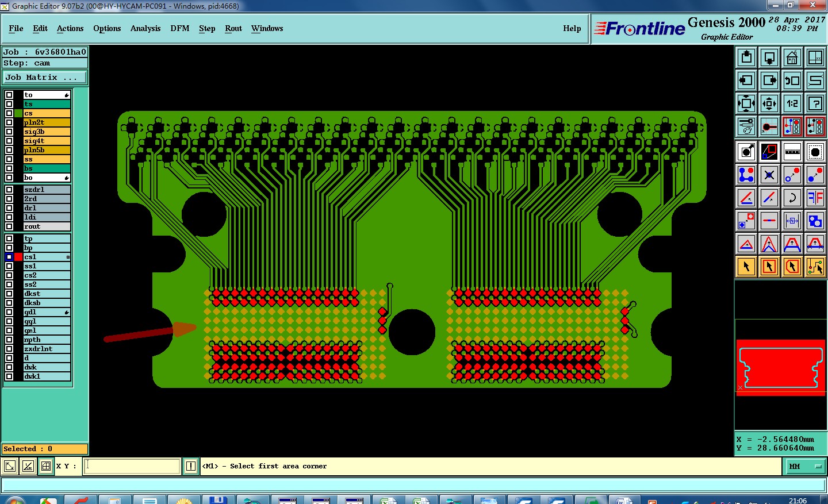Click the rotate arrow tool icon
828x504 pixels.
point(792,198)
